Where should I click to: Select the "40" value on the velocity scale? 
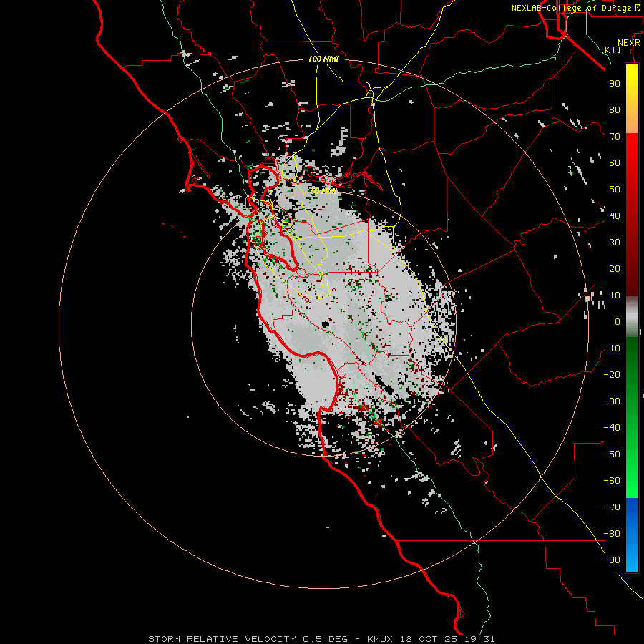pos(615,215)
